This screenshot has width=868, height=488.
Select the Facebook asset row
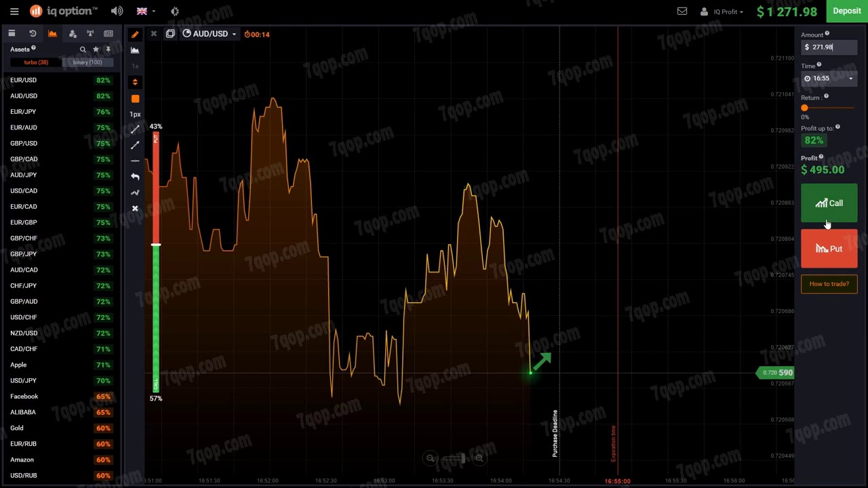61,396
